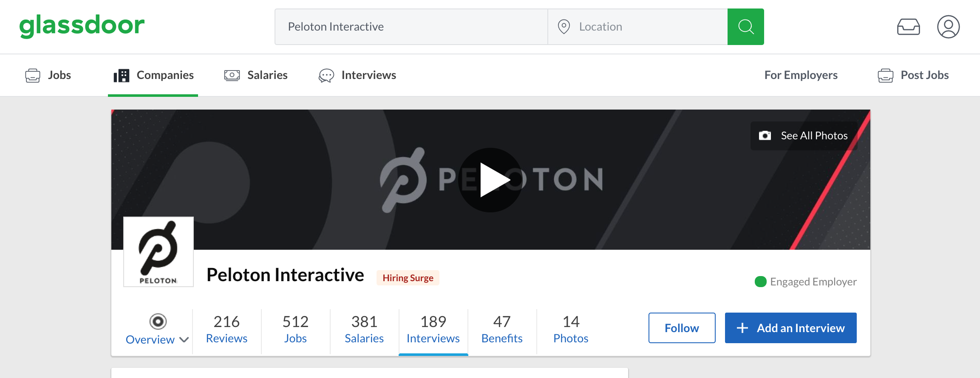The height and width of the screenshot is (378, 980).
Task: Click the Peloton Interactive company heading
Action: click(x=285, y=275)
